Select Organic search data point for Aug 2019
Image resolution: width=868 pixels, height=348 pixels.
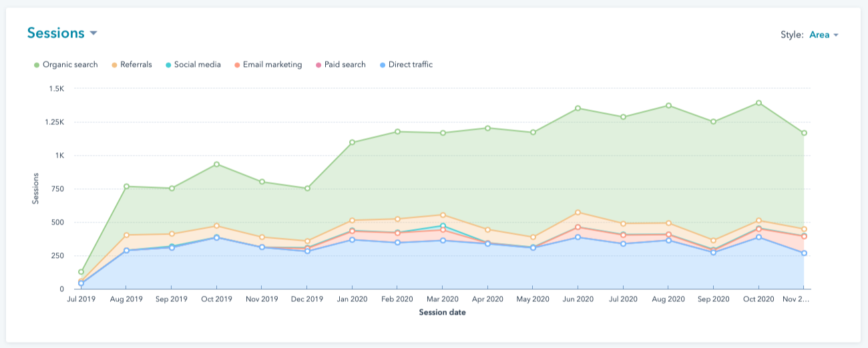[x=126, y=186]
